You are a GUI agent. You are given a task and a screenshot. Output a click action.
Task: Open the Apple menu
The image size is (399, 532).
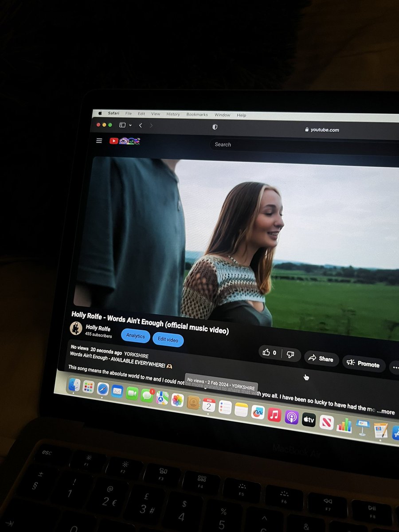click(x=100, y=113)
